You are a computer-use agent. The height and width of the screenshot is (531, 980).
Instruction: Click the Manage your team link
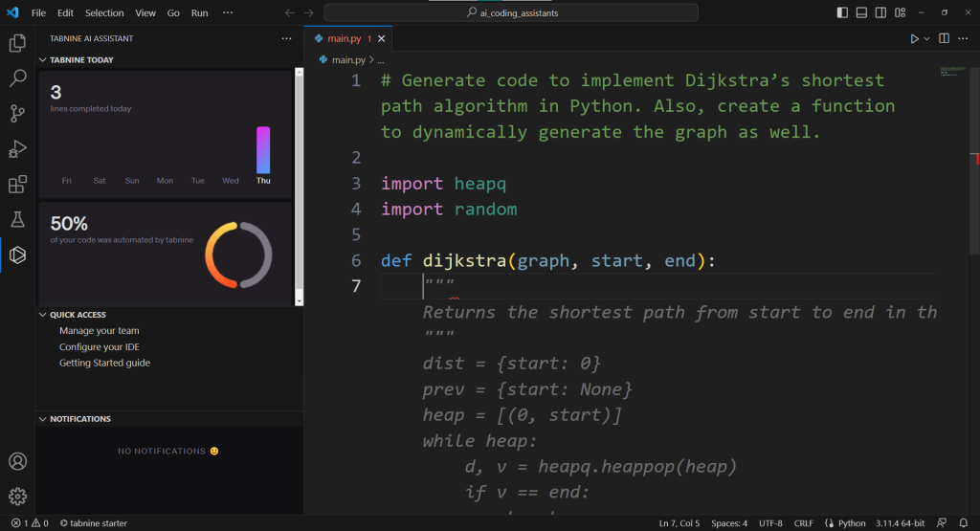[x=100, y=331]
